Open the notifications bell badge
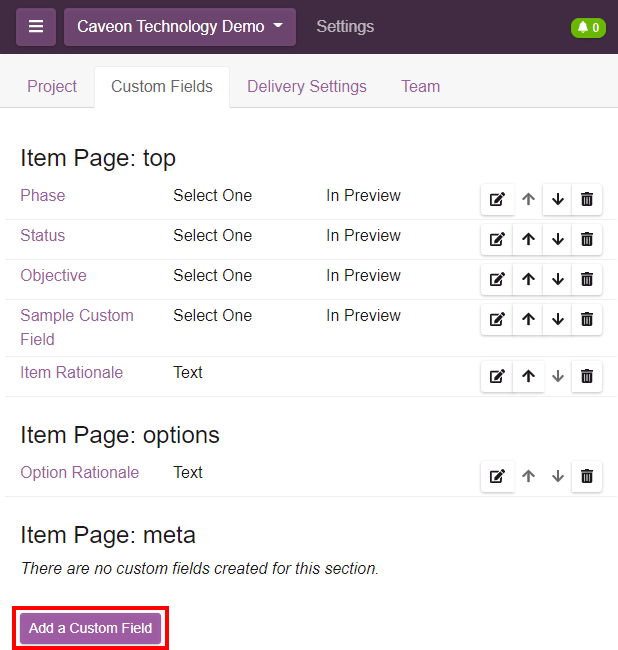 (x=588, y=27)
